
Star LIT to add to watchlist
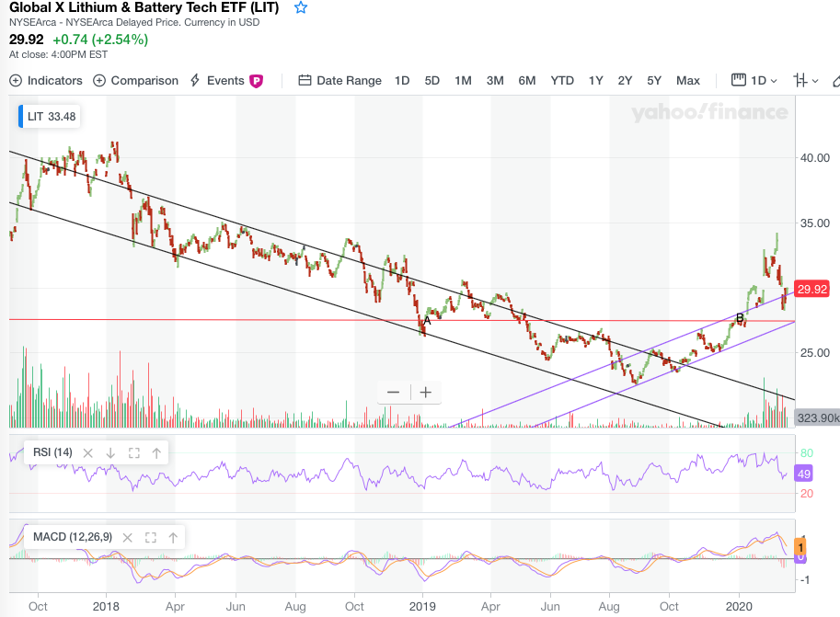tap(301, 7)
